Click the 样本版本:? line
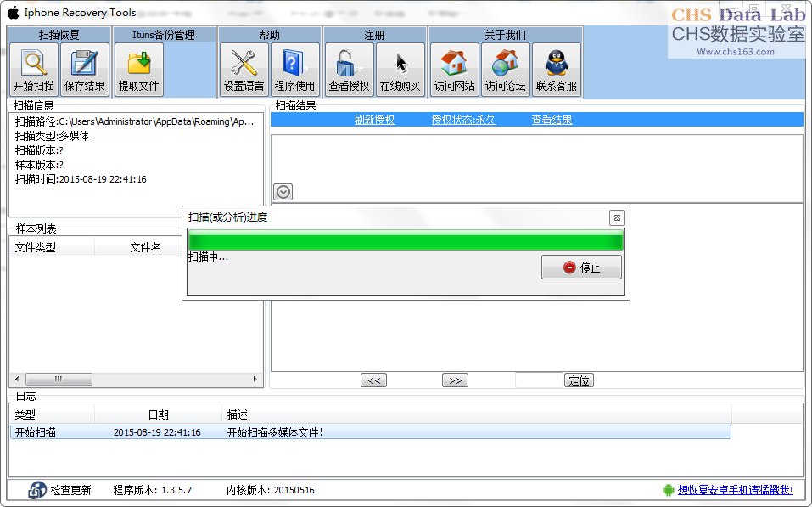Image resolution: width=812 pixels, height=507 pixels. coord(39,166)
